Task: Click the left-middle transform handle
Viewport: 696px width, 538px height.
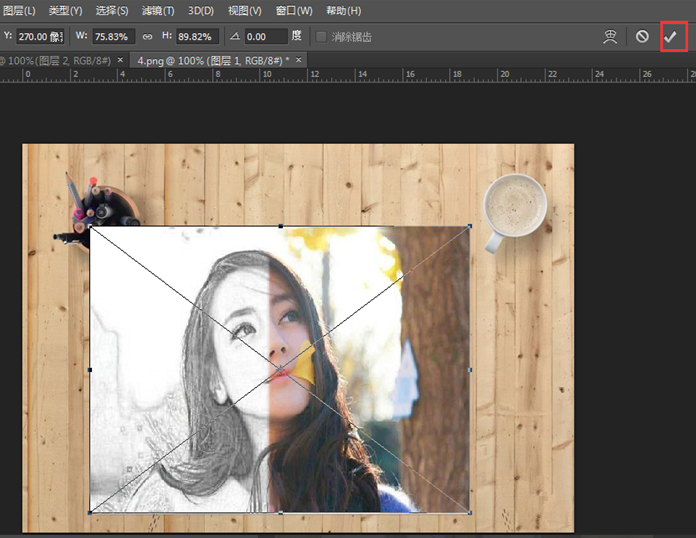Action: (x=90, y=370)
